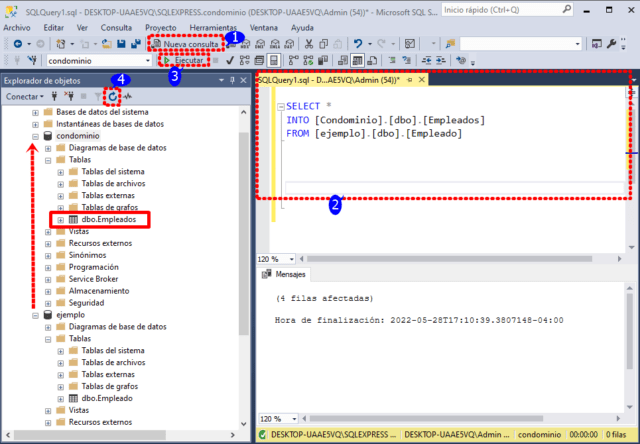This screenshot has width=640, height=444.
Task: Open the Activity Monitor icon in toolbar
Action: pos(410,44)
